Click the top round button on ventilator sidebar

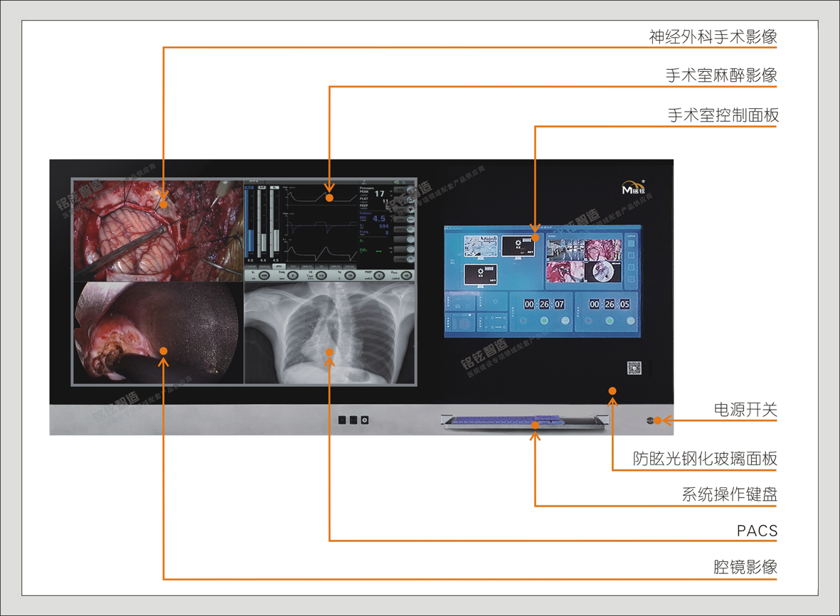(409, 191)
